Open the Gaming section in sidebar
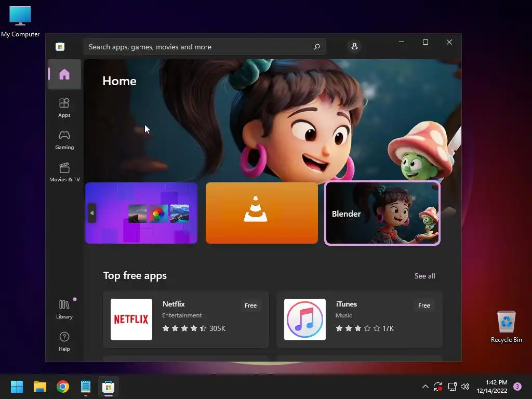 64,140
